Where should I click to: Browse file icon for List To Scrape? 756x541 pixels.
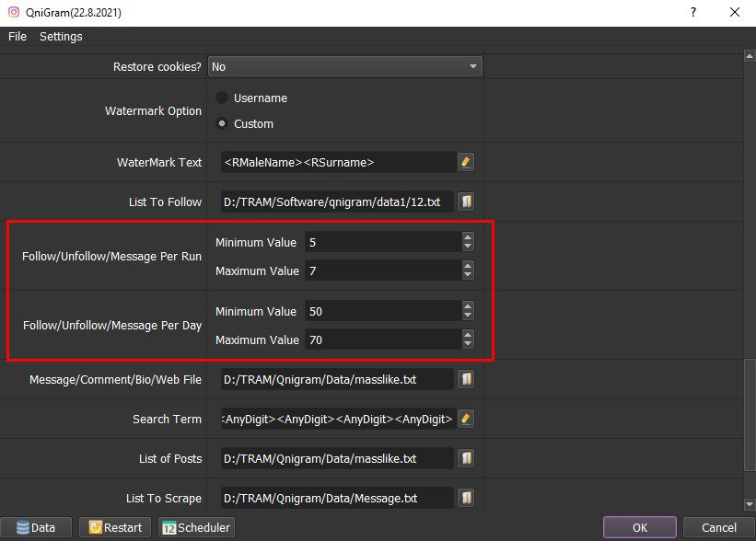[x=466, y=498]
